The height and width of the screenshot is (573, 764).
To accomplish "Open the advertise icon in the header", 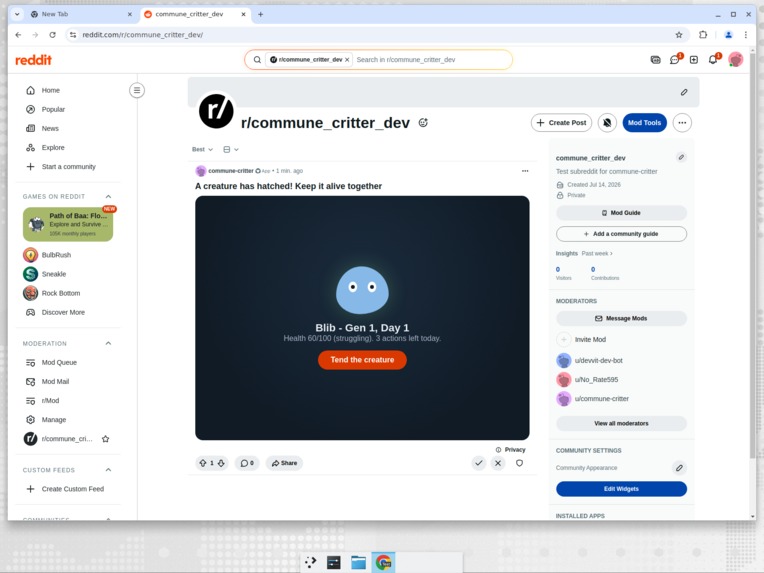I will (x=655, y=60).
